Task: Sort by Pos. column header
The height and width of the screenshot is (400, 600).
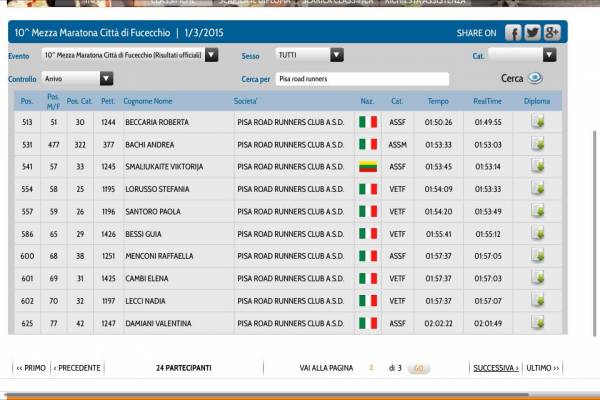Action: pos(27,101)
